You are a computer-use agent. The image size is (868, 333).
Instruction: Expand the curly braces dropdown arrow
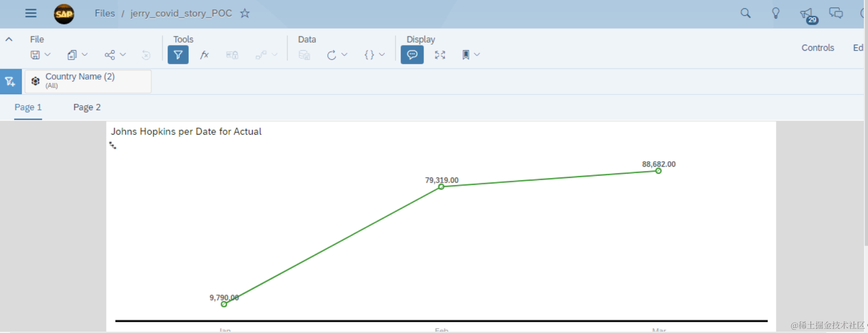[x=382, y=54]
